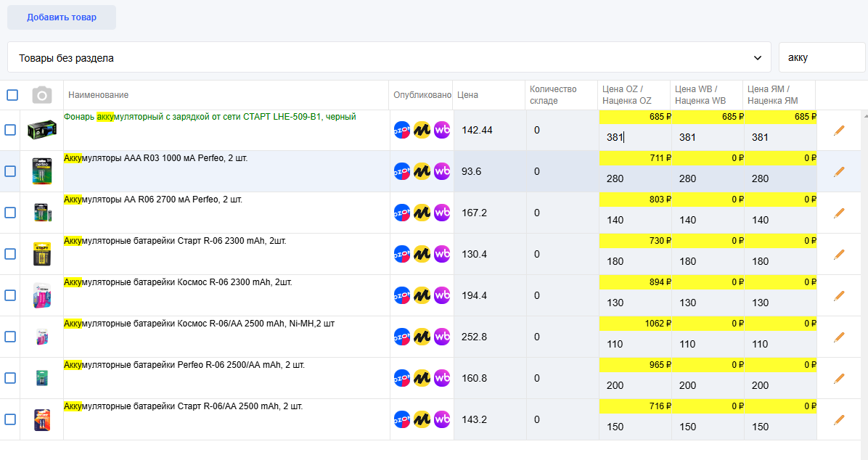Viewport: 868px width, 460px height.
Task: Open thumbnail of Аккумуляторы AA R06 2700 mA
Action: coord(42,213)
